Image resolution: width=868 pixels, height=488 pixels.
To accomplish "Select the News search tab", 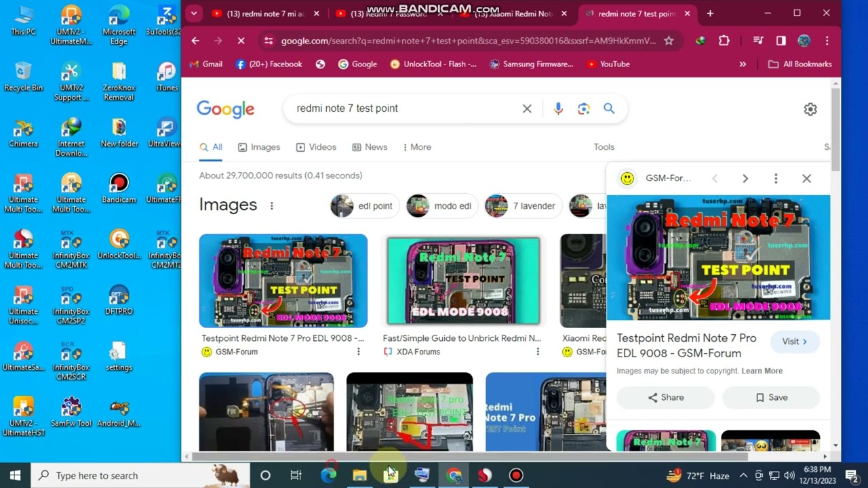I will click(x=370, y=147).
